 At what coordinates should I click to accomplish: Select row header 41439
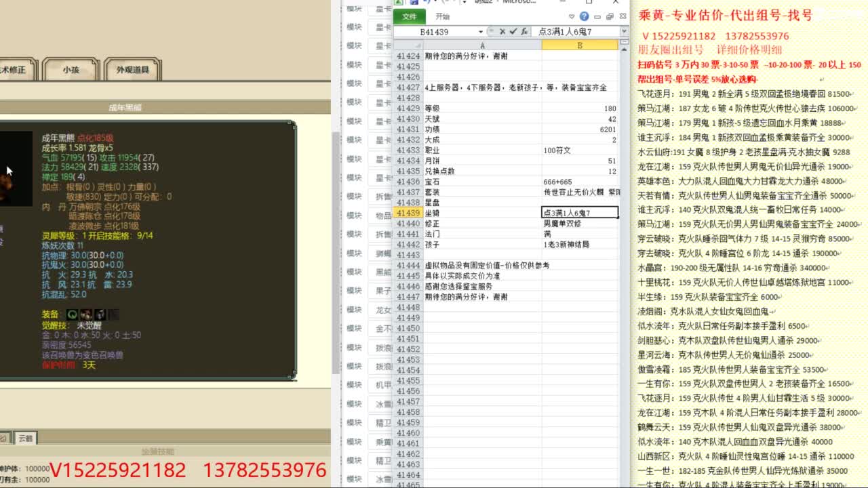[x=408, y=213]
